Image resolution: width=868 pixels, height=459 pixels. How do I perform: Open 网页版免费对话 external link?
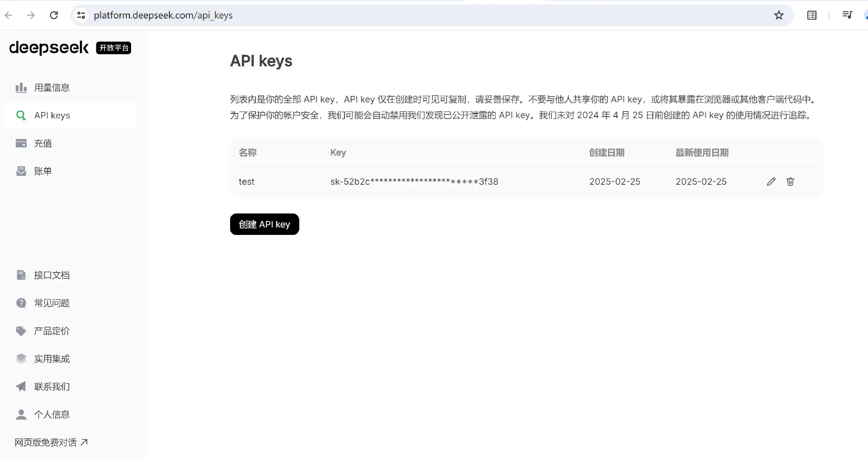pos(51,442)
